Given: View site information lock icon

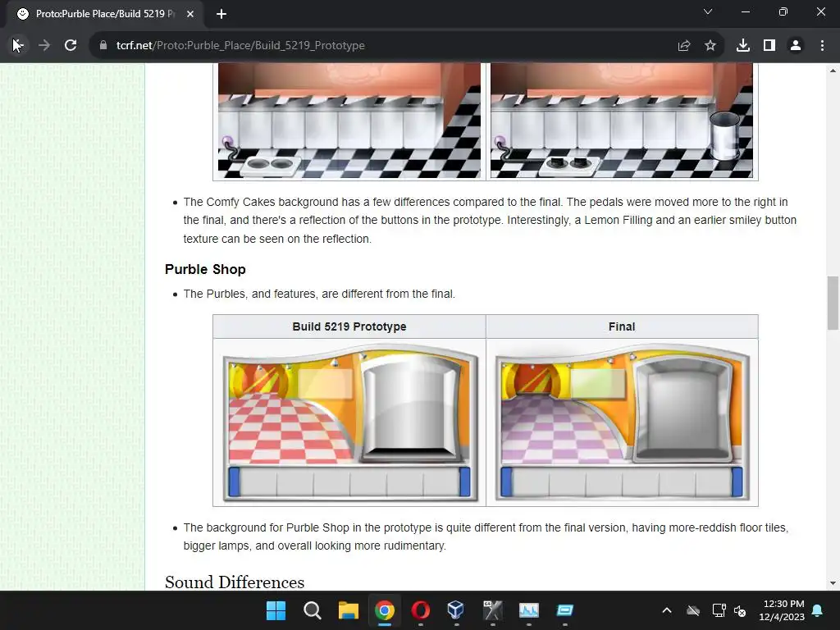Looking at the screenshot, I should [x=103, y=46].
